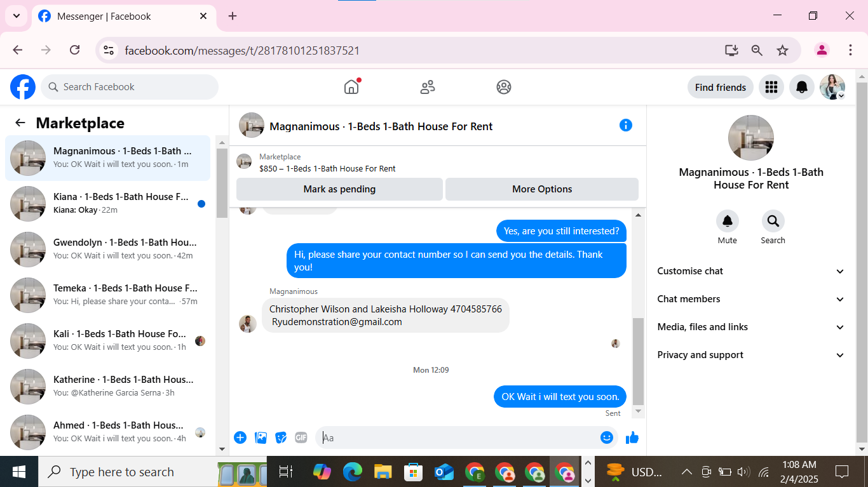Screen dimensions: 868x487
Task: Open the tab search dropdown arrow
Action: point(16,17)
